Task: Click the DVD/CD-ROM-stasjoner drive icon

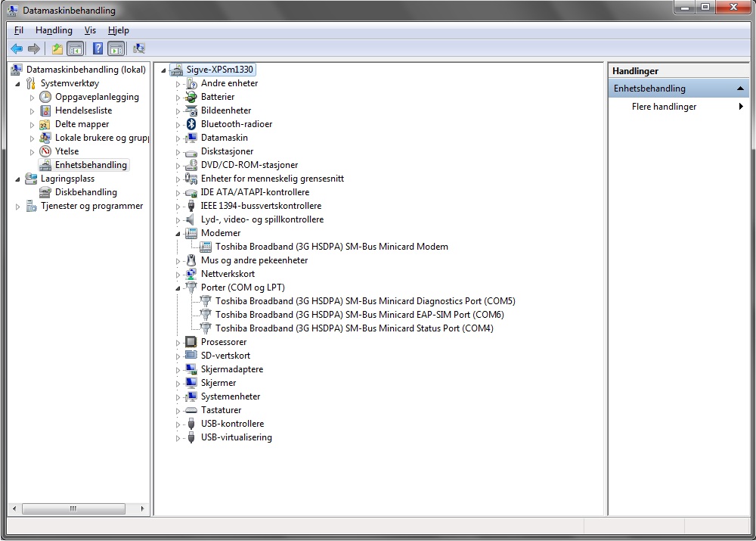Action: pyautogui.click(x=191, y=165)
